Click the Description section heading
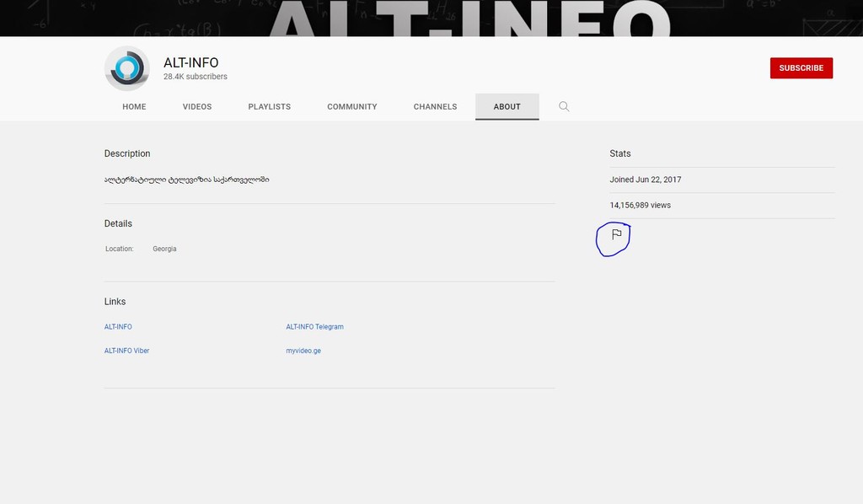 pos(127,153)
